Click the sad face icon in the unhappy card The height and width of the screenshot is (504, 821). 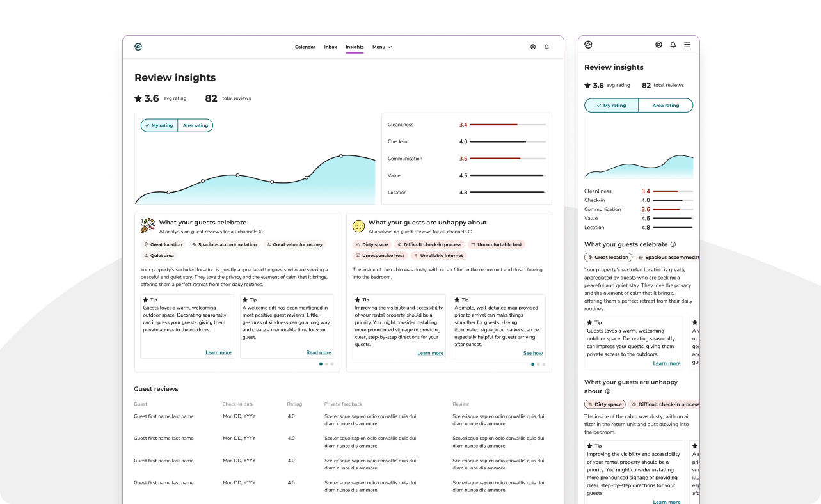pos(359,226)
